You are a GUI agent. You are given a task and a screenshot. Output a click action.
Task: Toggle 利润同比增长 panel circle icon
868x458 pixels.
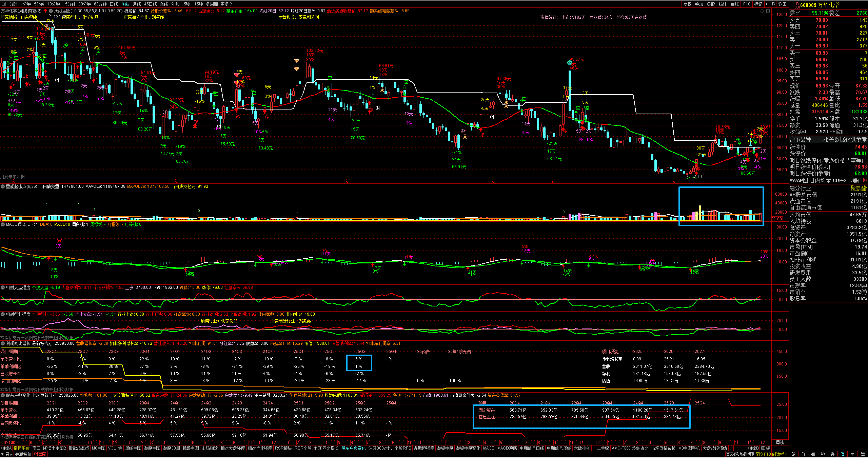[x=3, y=343]
